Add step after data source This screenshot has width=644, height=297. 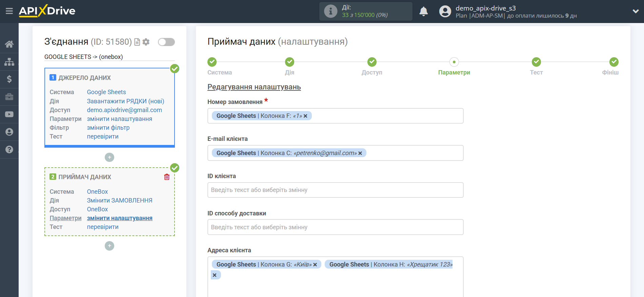coord(109,157)
